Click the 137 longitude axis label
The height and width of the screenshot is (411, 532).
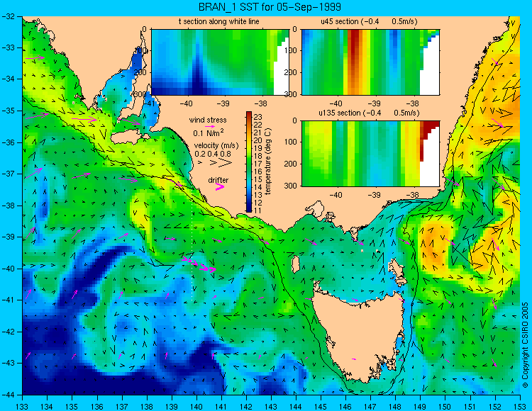pyautogui.click(x=122, y=406)
